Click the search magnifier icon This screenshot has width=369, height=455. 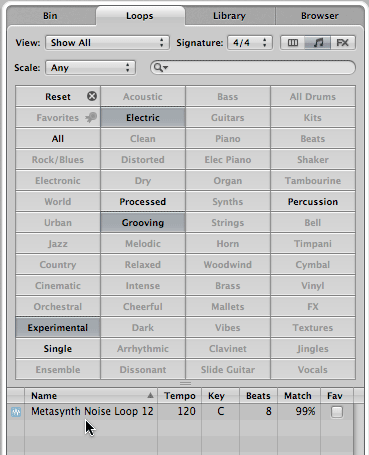[x=159, y=68]
